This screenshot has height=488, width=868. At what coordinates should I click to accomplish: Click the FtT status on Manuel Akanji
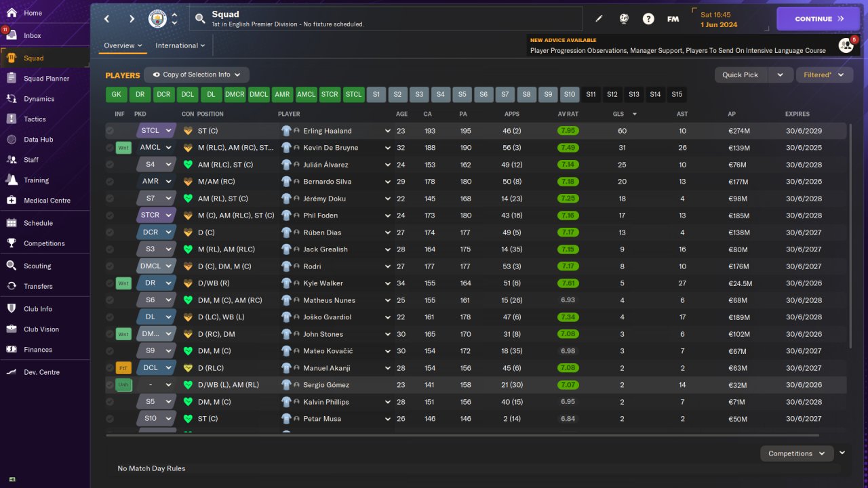[123, 368]
